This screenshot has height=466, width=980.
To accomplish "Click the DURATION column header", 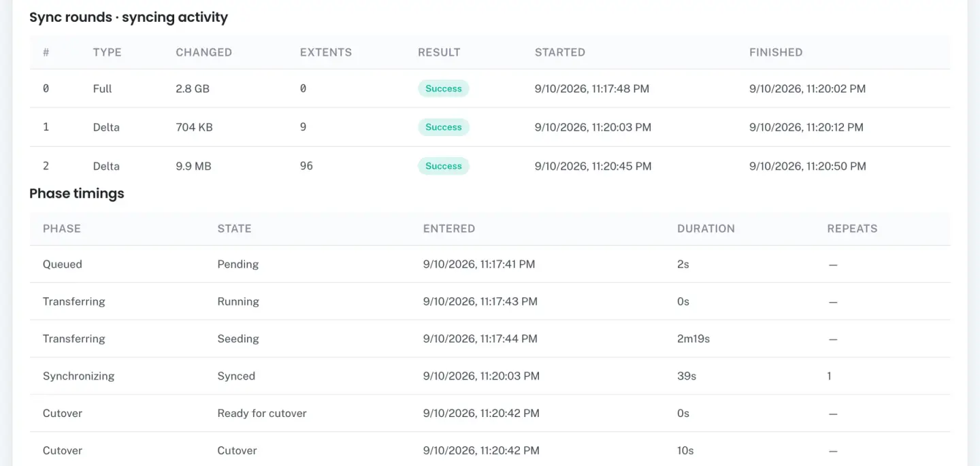I will pos(706,229).
